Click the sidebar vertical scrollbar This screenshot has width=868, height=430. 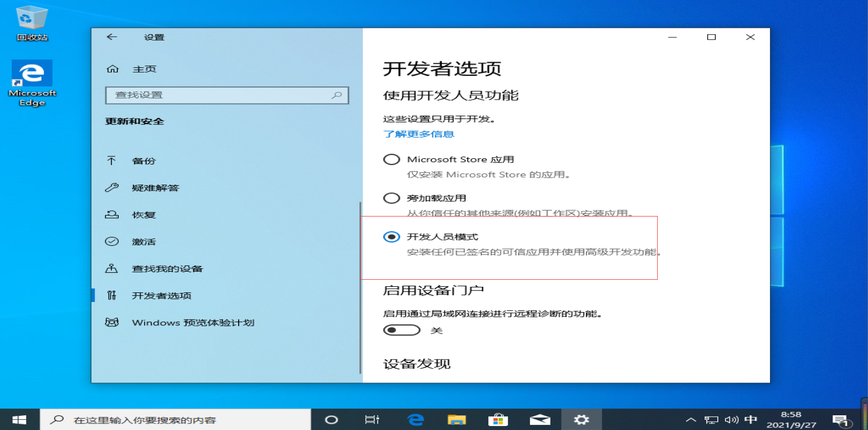coord(360,287)
